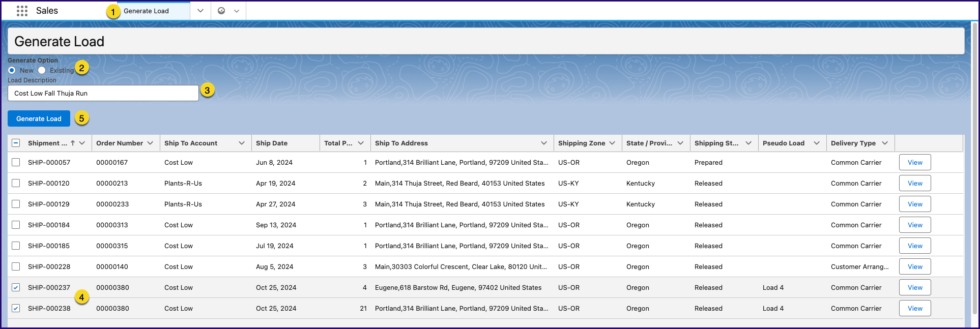Open the Ship To Account column menu
980x329 pixels.
[242, 143]
